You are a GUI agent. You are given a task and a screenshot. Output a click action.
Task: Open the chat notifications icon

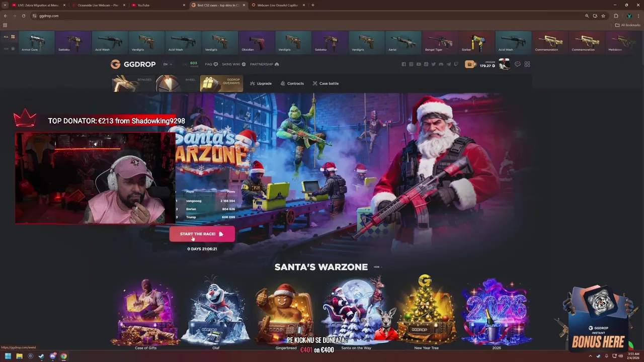[x=517, y=64]
